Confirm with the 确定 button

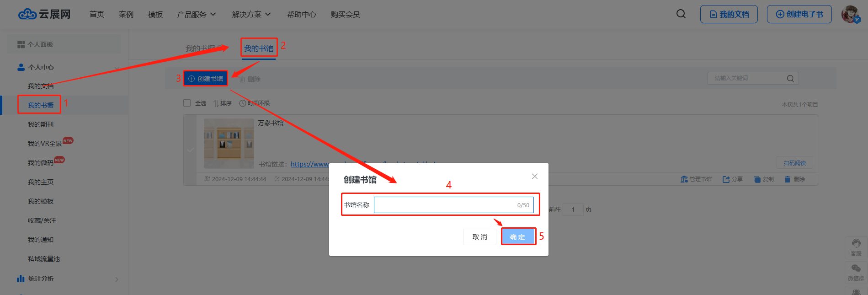518,237
